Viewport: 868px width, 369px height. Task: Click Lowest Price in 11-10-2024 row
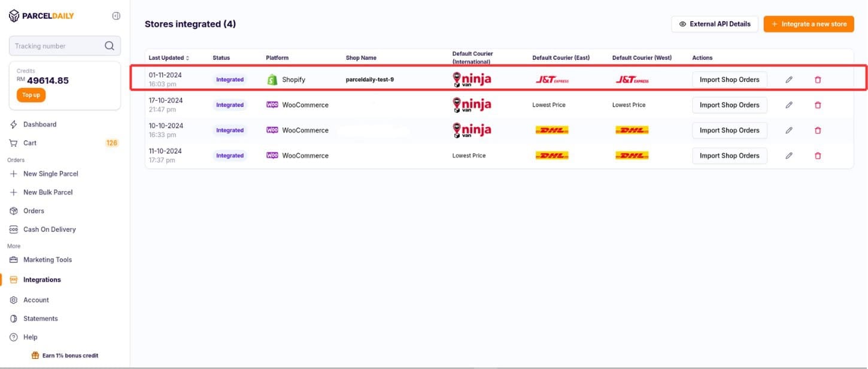point(469,156)
